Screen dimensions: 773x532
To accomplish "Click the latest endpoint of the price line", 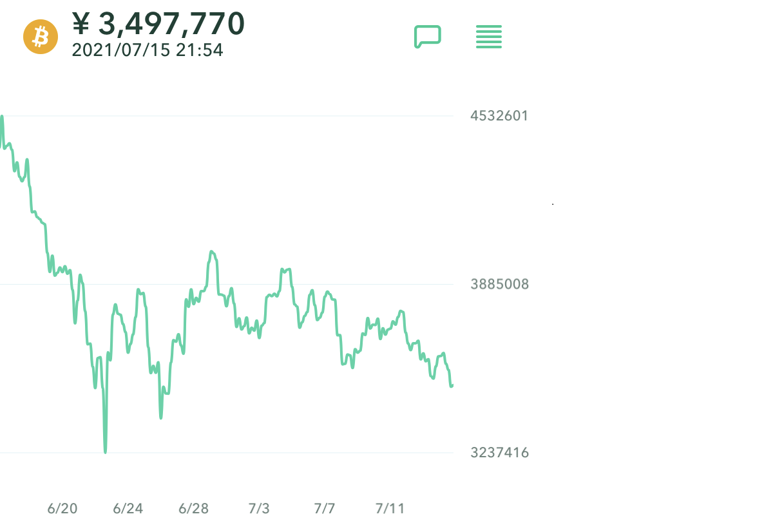I will pos(452,386).
